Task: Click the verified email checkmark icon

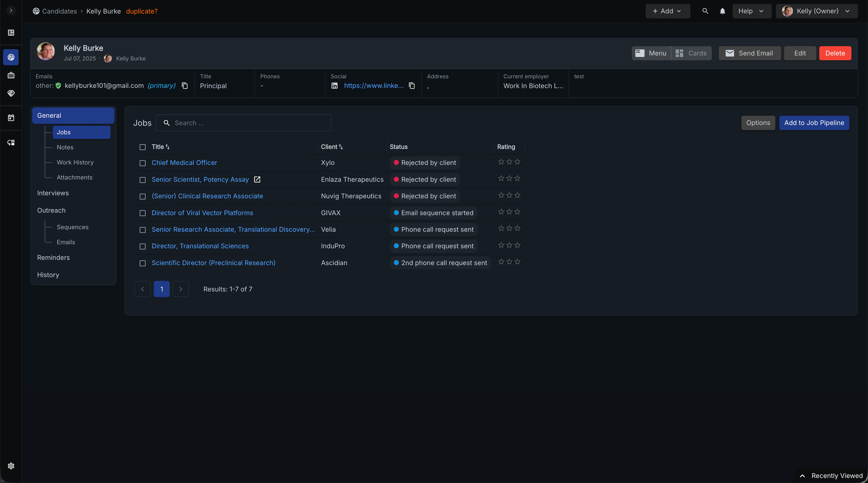Action: tap(58, 86)
